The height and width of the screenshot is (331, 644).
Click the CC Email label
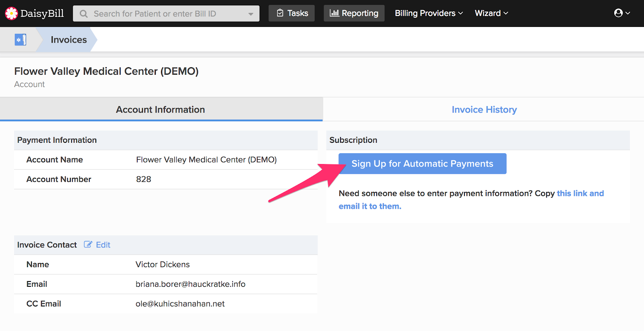[44, 304]
